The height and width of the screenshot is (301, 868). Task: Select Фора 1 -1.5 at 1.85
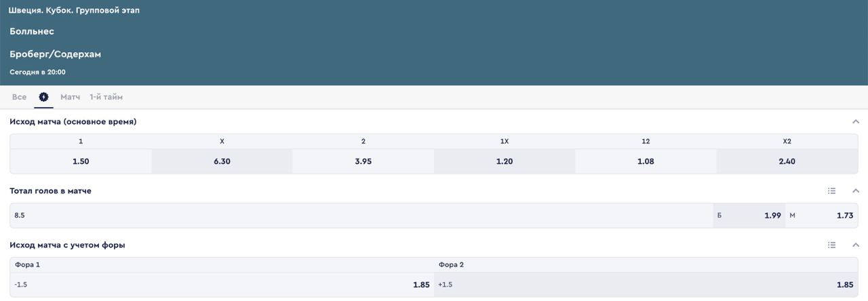click(x=222, y=285)
